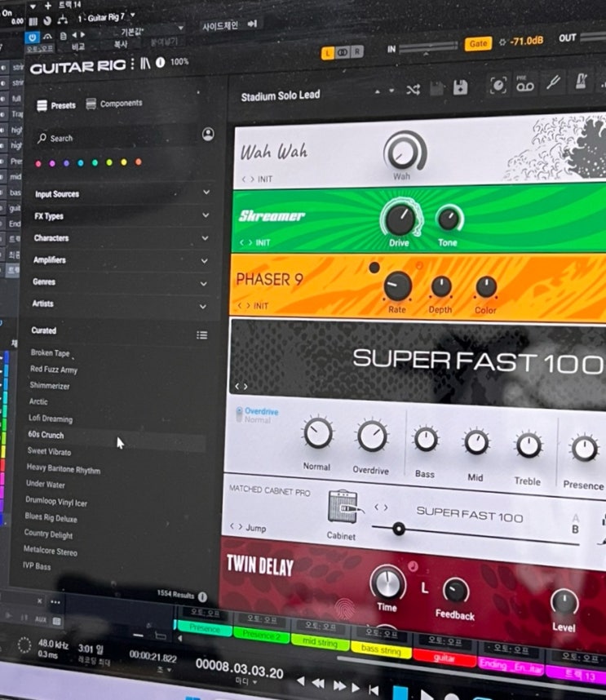The height and width of the screenshot is (700, 606).
Task: Switch to the Presets tab
Action: pos(56,105)
